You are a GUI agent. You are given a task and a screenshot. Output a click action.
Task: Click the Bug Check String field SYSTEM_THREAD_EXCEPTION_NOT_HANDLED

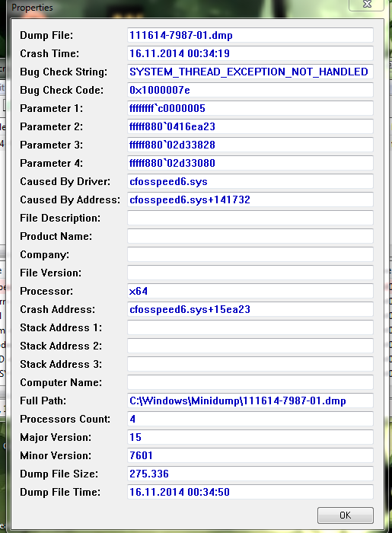[x=250, y=72]
